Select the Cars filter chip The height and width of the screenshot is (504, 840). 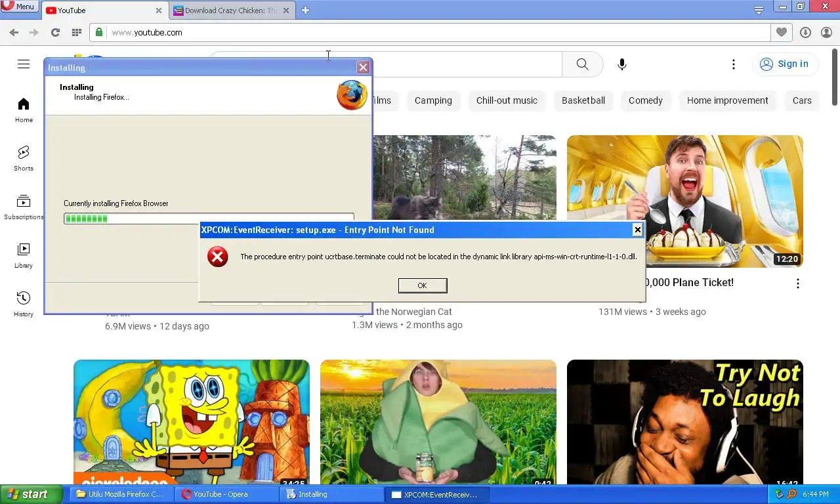(802, 100)
